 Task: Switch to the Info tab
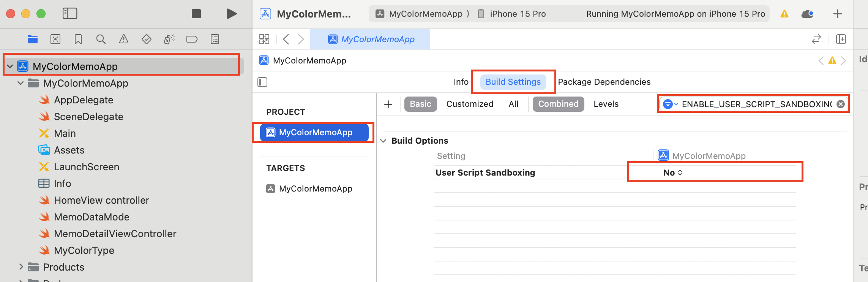click(461, 82)
